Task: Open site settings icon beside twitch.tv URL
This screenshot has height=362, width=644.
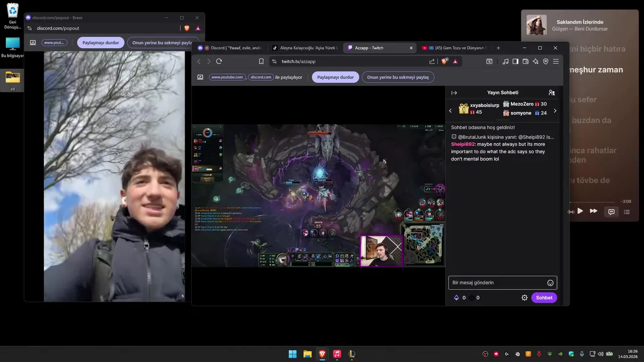Action: pyautogui.click(x=274, y=61)
